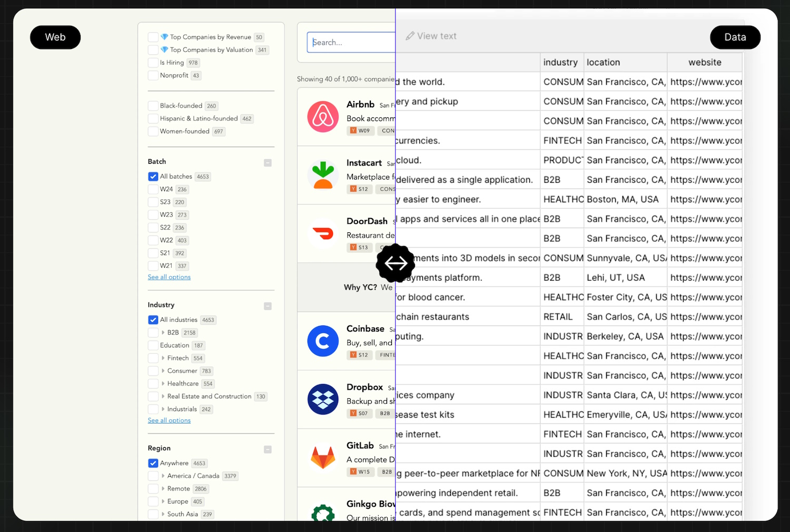790x532 pixels.
Task: Expand the B2B industry subcategories
Action: [163, 333]
